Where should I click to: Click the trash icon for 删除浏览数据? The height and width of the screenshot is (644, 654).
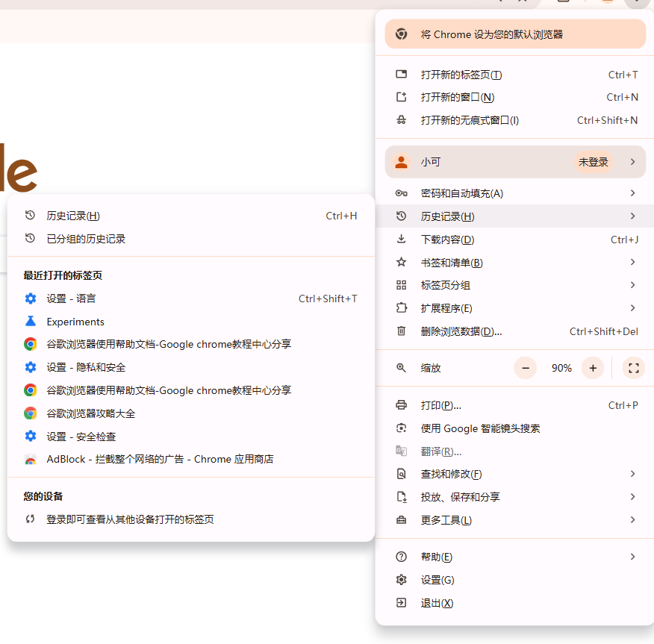pos(401,331)
